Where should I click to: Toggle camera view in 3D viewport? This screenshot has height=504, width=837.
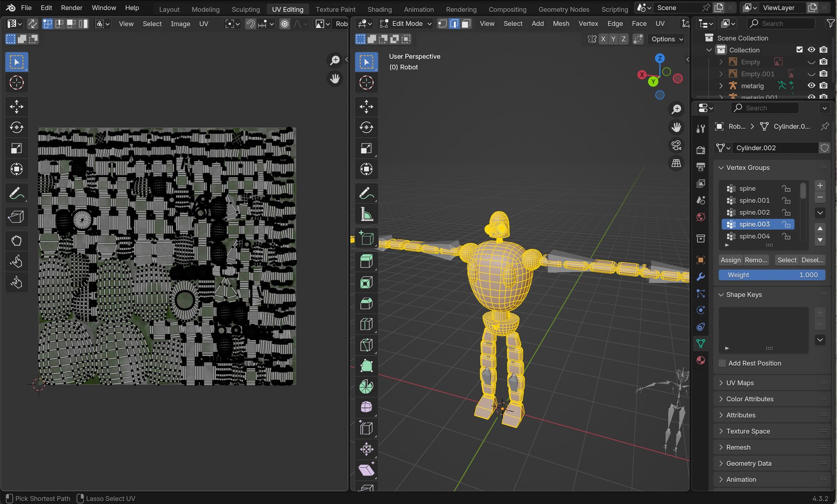point(676,145)
